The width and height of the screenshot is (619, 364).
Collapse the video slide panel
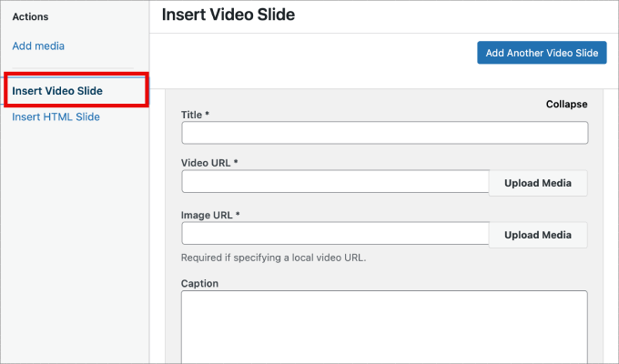tap(566, 104)
